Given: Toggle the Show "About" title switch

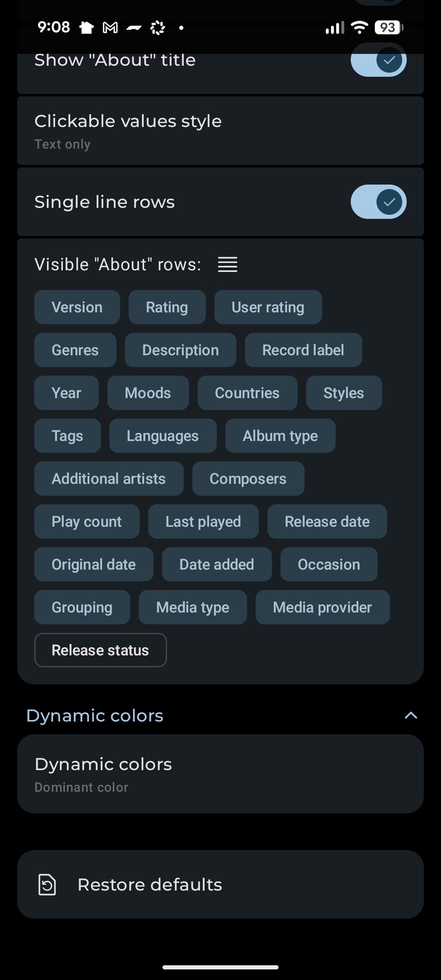Looking at the screenshot, I should point(378,60).
